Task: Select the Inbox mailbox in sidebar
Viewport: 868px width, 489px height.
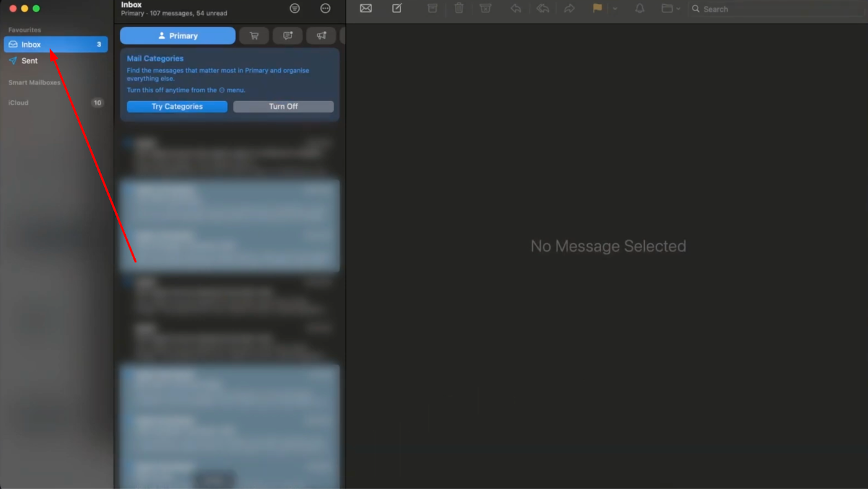Action: coord(56,45)
